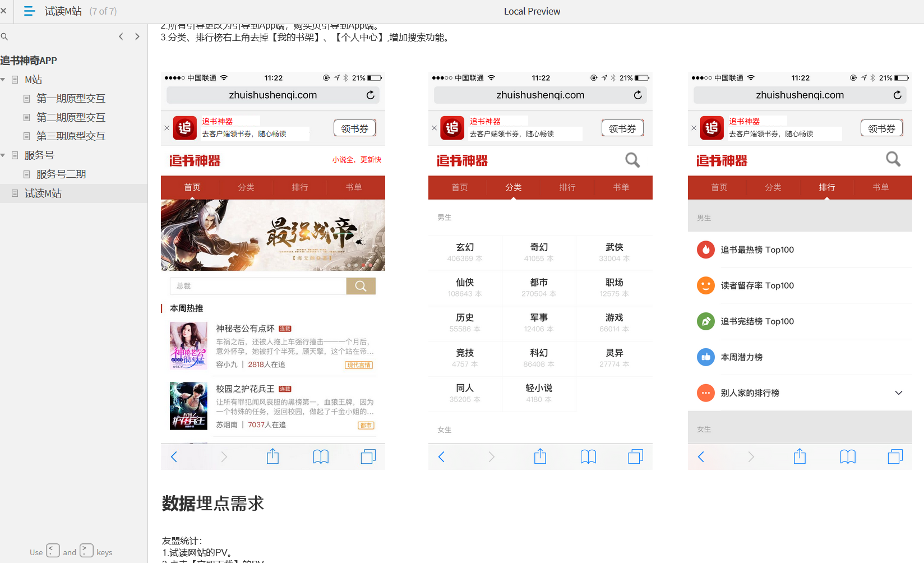Click Safari share icon in second mockup
This screenshot has width=924, height=563.
[x=540, y=456]
